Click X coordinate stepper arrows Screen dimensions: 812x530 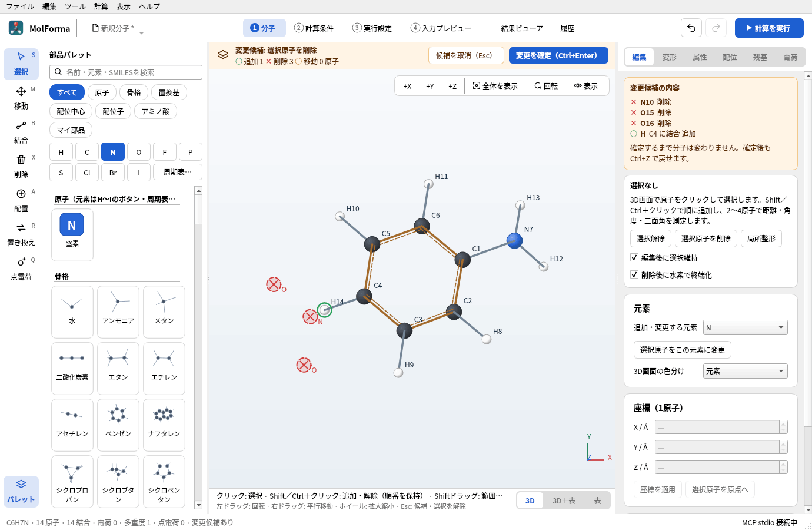coord(783,427)
